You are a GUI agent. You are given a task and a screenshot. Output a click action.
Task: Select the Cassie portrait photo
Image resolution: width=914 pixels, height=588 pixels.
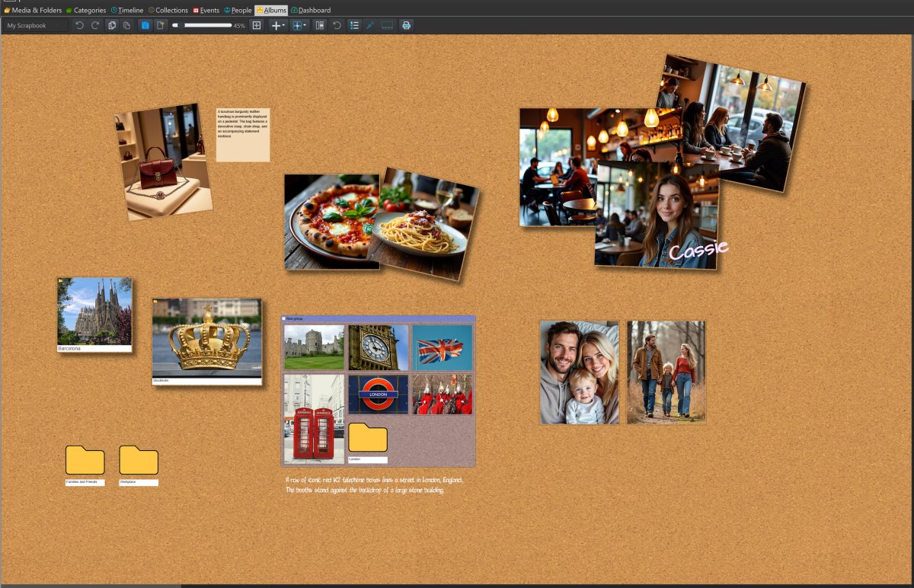click(656, 213)
